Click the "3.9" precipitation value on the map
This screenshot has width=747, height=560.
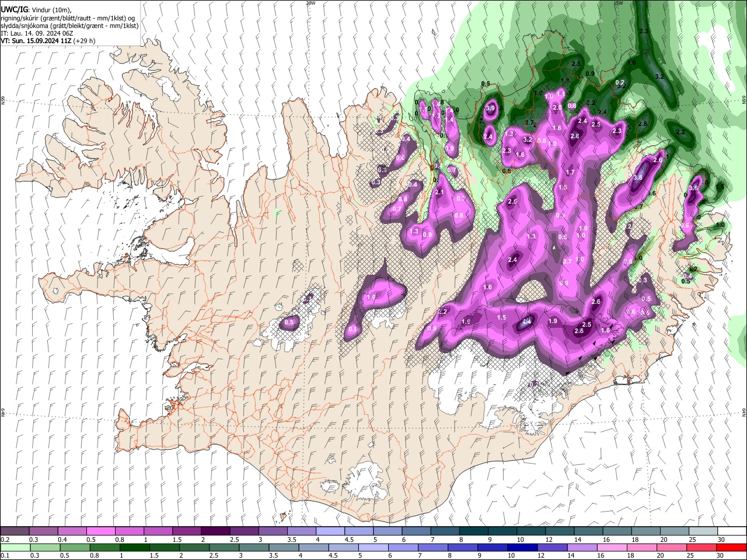point(491,108)
